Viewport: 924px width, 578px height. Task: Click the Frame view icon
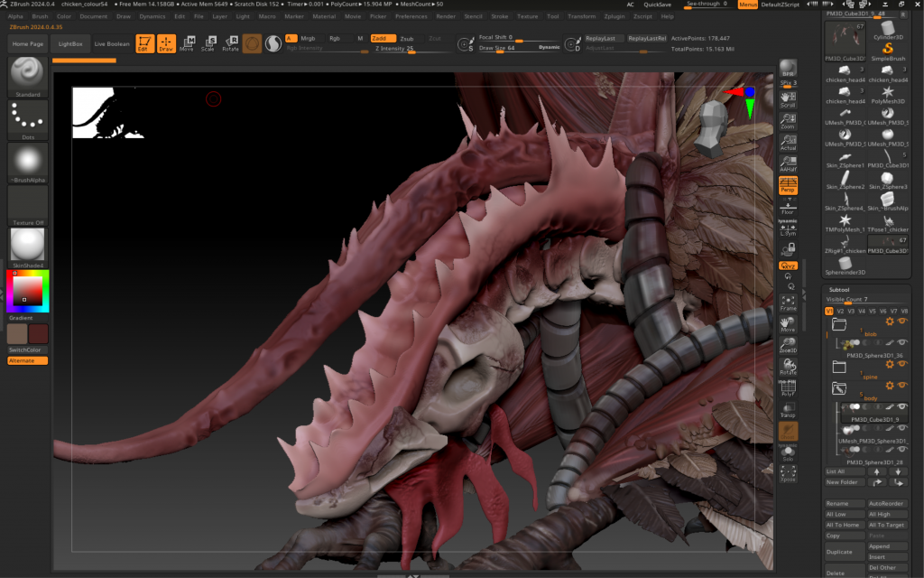(788, 303)
